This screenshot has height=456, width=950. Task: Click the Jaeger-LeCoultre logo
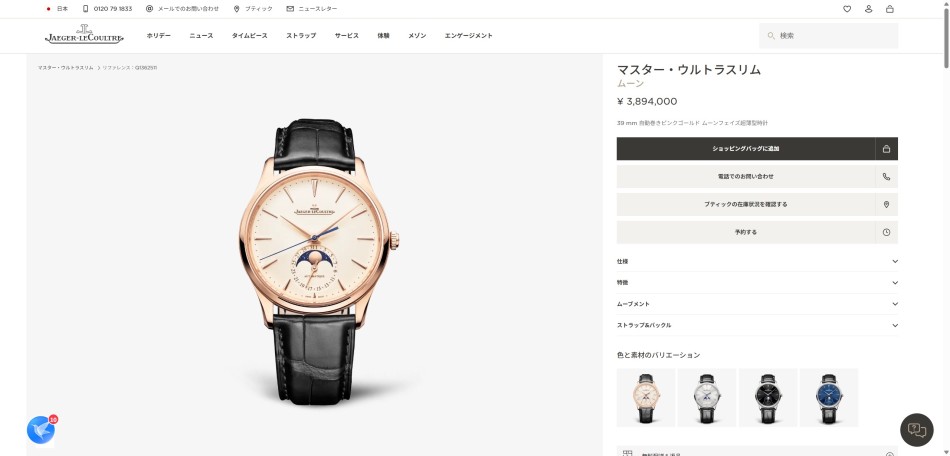click(84, 35)
